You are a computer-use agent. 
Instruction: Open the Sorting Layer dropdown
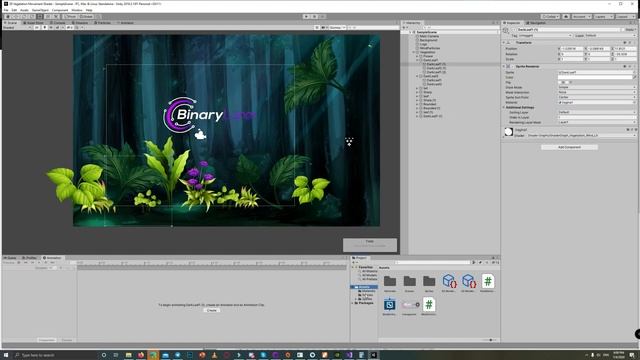click(x=597, y=112)
